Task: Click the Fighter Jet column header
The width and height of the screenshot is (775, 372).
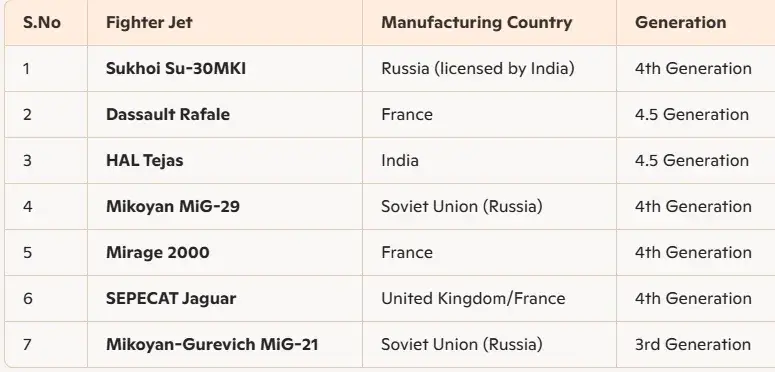Action: click(x=225, y=23)
